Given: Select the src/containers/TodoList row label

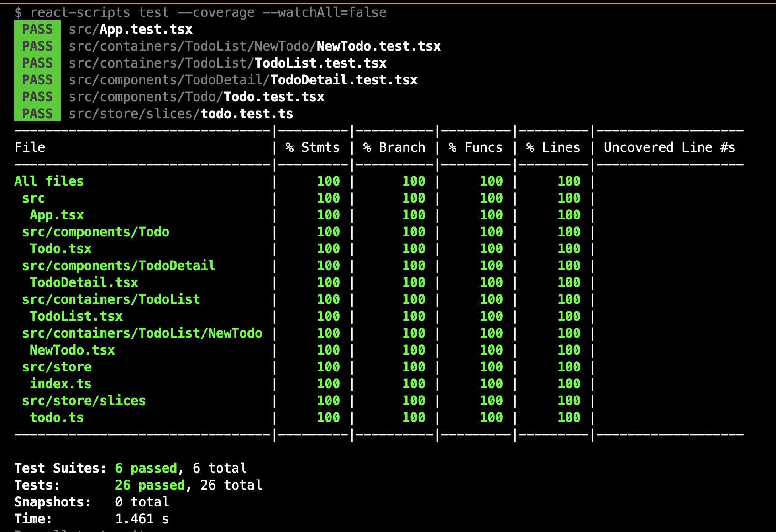Looking at the screenshot, I should click(x=111, y=299).
